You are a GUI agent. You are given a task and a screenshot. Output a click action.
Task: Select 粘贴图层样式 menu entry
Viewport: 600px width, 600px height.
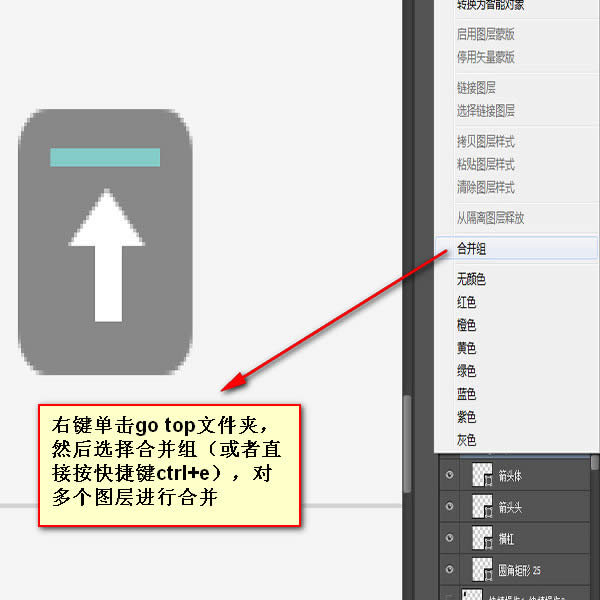pos(485,164)
